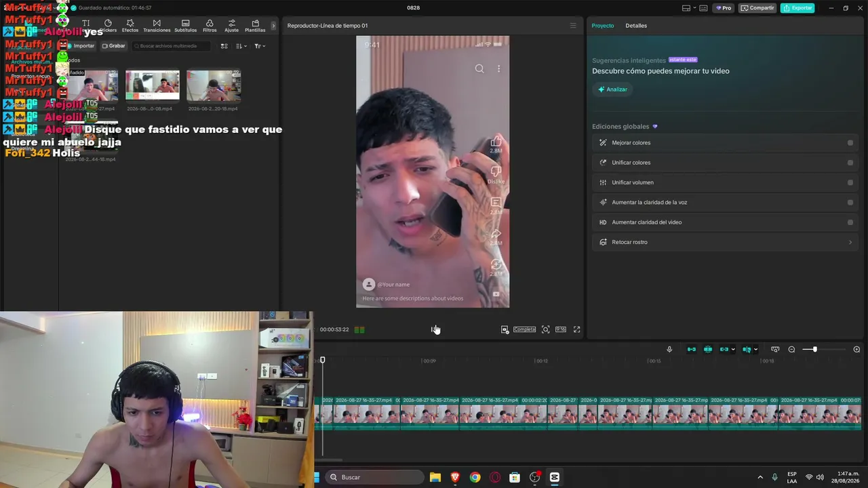Viewport: 868px width, 488px height.
Task: Enable Aumentar claridad del video checkbox
Action: [850, 222]
